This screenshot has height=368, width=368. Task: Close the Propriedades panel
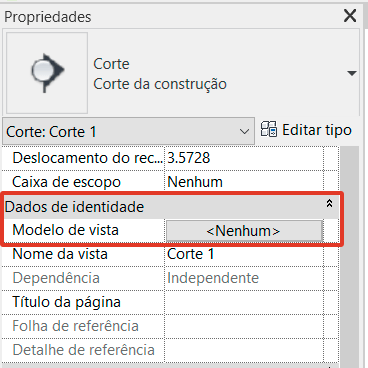350,16
